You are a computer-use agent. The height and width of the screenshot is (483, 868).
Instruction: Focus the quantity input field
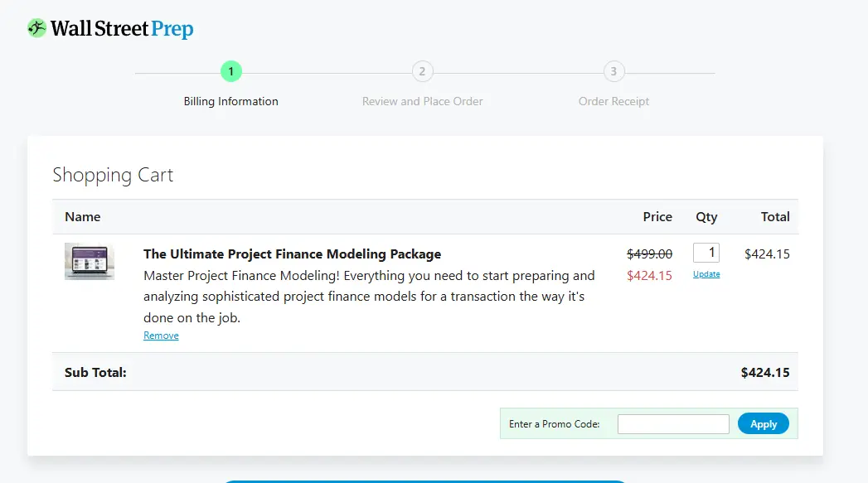point(706,253)
